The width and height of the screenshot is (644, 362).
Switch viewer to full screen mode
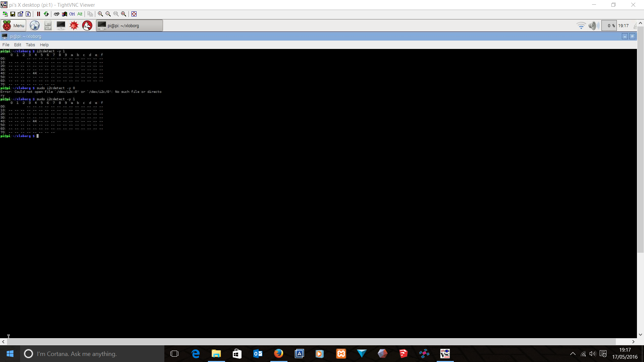[134, 14]
